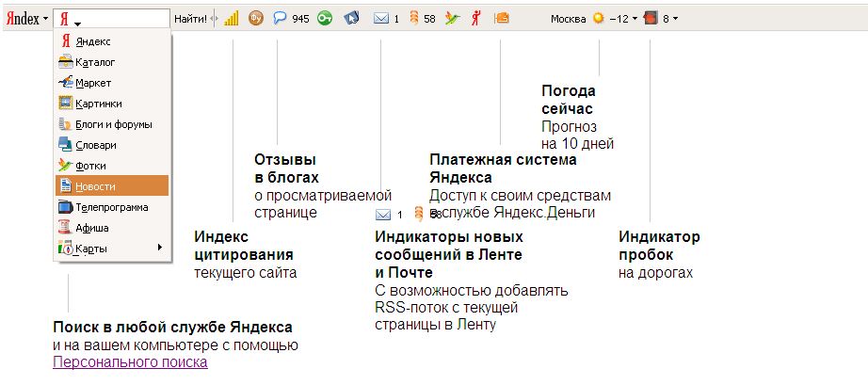
Task: Click the Фотки bird icon in toolbar
Action: [x=452, y=19]
